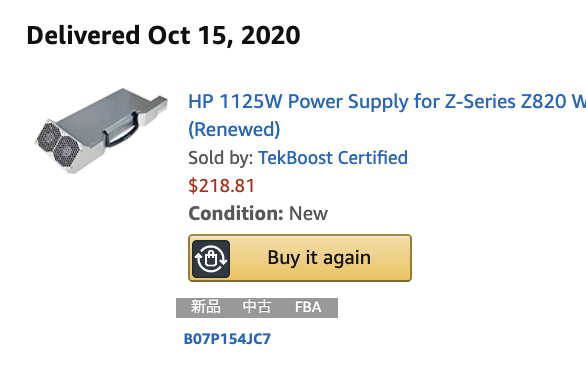Click the yellow Buy it again button
The height and width of the screenshot is (368, 586).
300,258
